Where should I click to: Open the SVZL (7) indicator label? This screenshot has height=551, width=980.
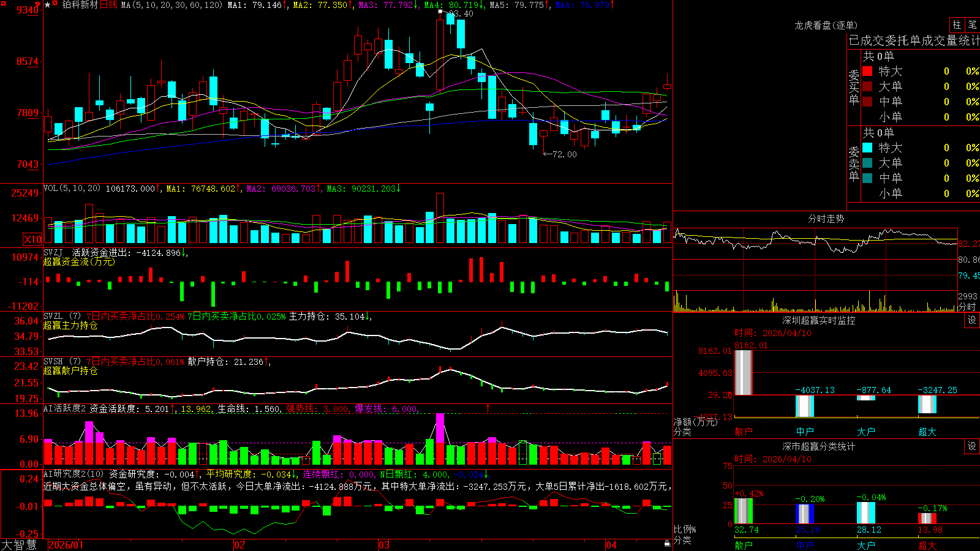tap(62, 317)
